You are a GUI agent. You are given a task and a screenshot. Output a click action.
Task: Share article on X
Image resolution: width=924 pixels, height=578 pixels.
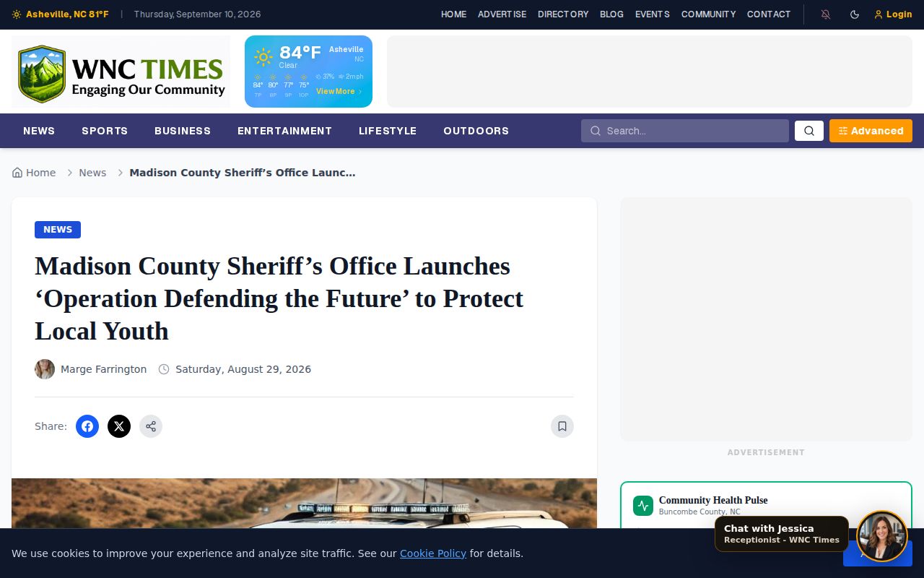coord(119,426)
